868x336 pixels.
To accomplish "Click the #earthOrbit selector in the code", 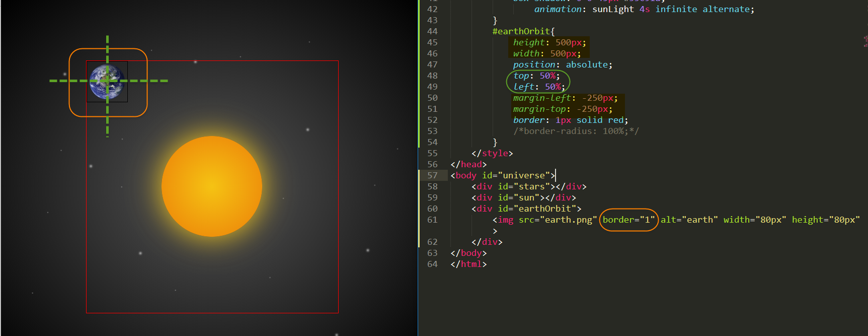I will tap(523, 31).
